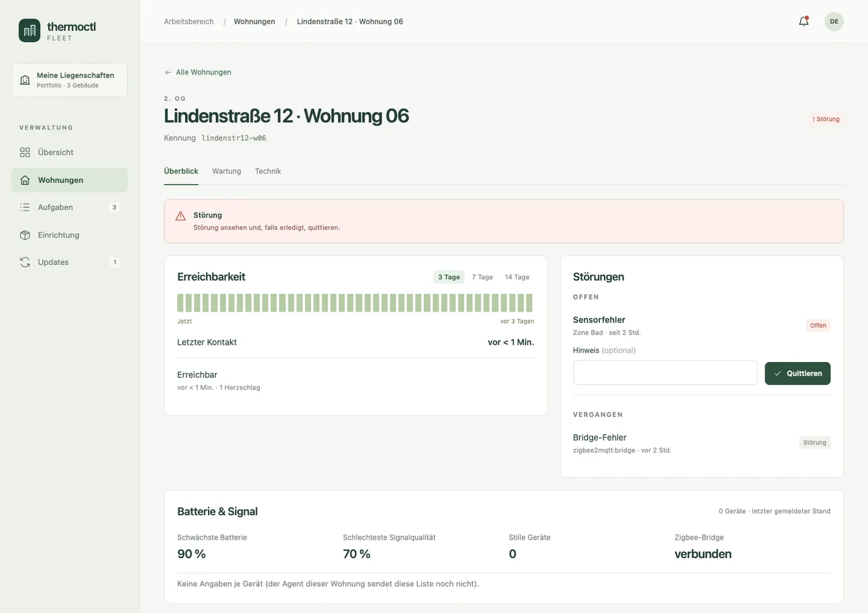Click the Offen badge on Sensorfehler

coord(818,326)
